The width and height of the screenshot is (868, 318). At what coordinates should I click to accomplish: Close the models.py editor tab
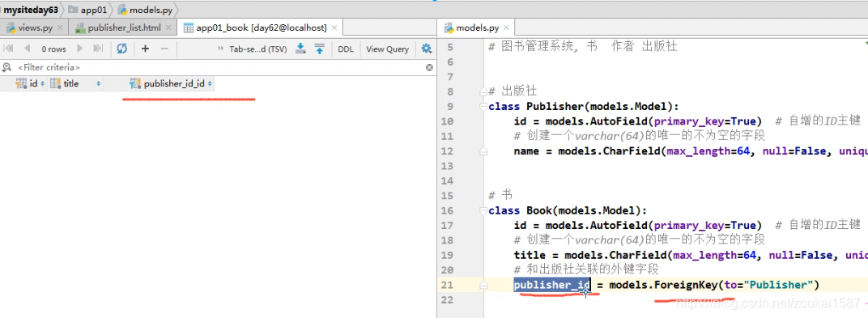(x=506, y=28)
